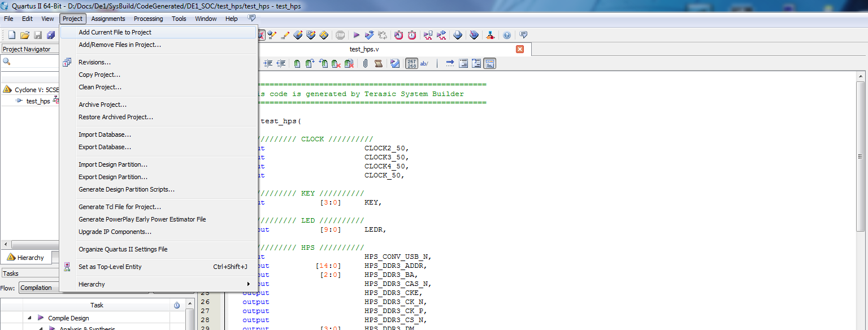Choose Import Database entry
Screen dimensions: 868x330
pos(159,134)
